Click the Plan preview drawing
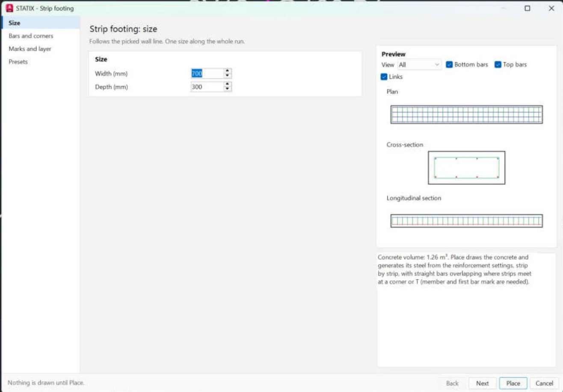The height and width of the screenshot is (392, 563). pyautogui.click(x=466, y=115)
